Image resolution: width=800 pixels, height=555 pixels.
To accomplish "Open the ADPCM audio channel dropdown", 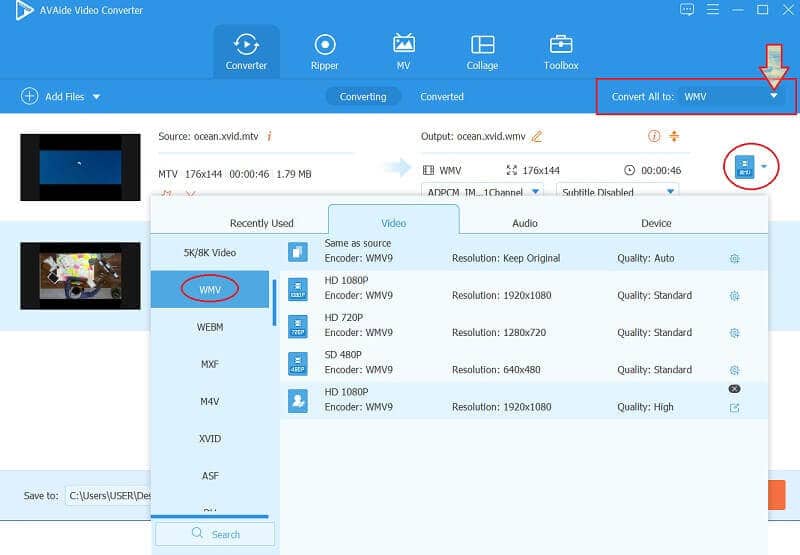I will 483,191.
